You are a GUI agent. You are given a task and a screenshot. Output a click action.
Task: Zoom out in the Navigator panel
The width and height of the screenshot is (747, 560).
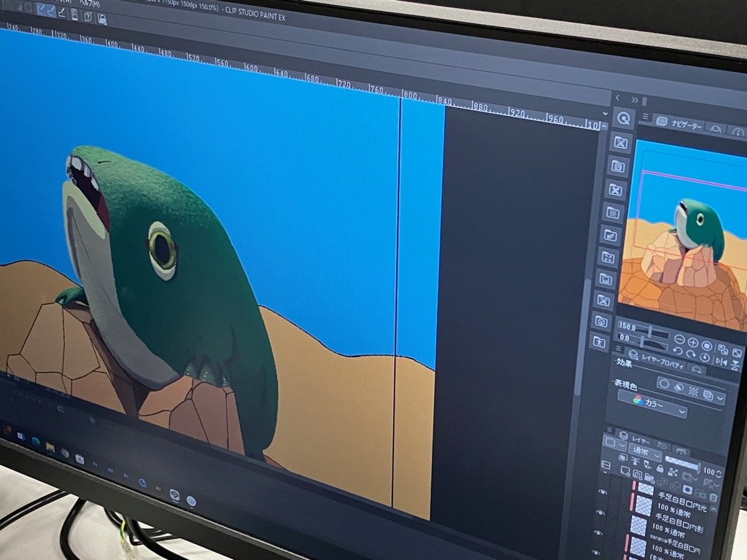click(680, 340)
